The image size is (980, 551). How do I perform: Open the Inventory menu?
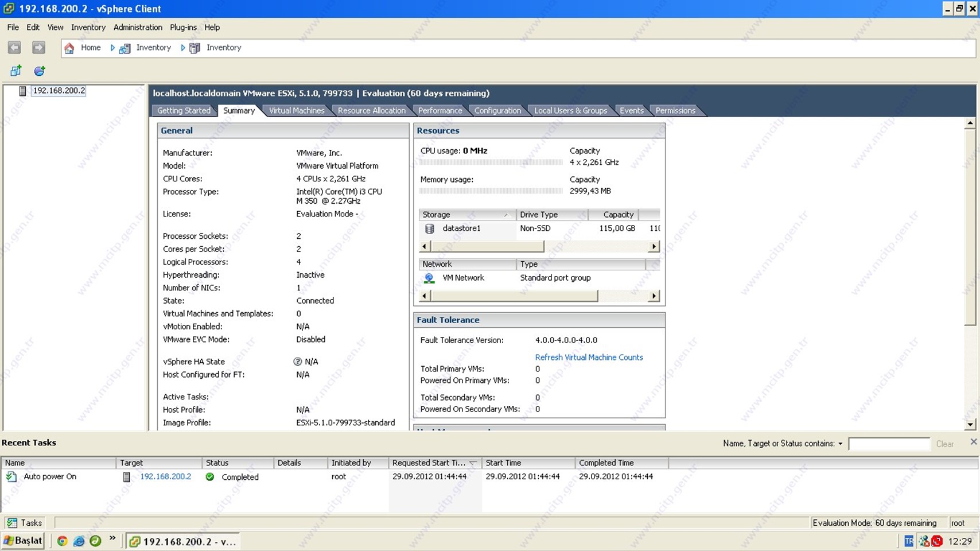click(x=88, y=27)
